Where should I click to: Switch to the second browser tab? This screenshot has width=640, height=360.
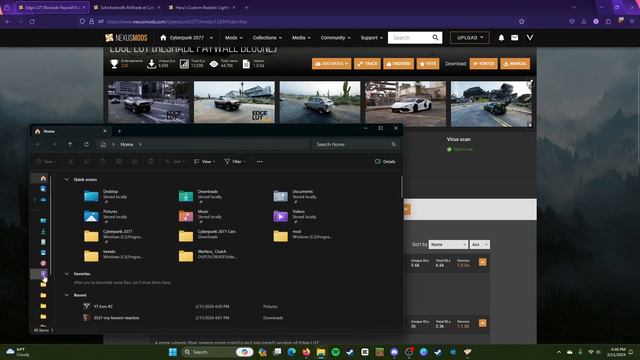[127, 7]
